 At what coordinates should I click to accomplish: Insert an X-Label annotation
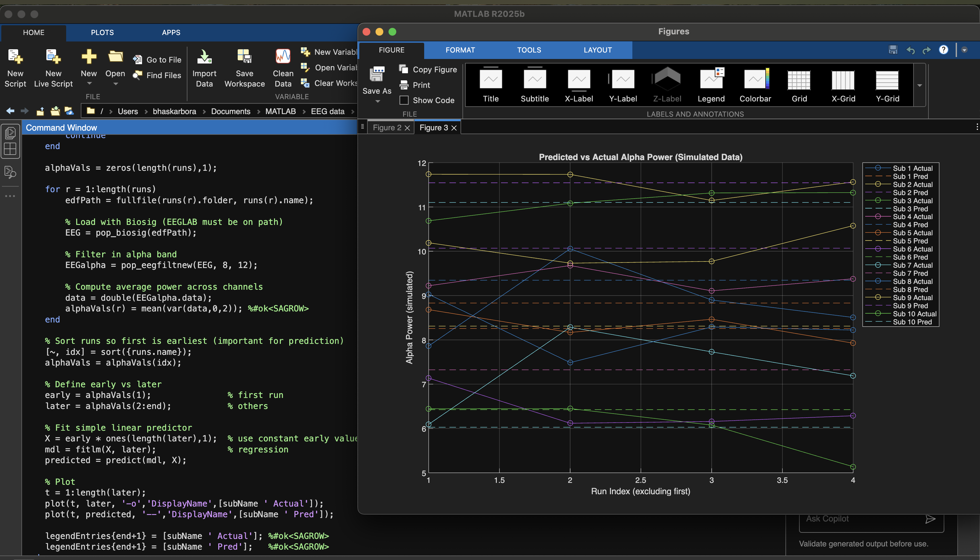[579, 85]
